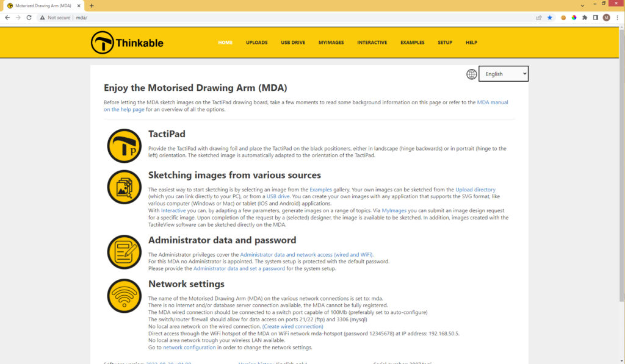Click Enjoy the Motorised Drawing Arm heading
Image resolution: width=625 pixels, height=364 pixels.
195,88
